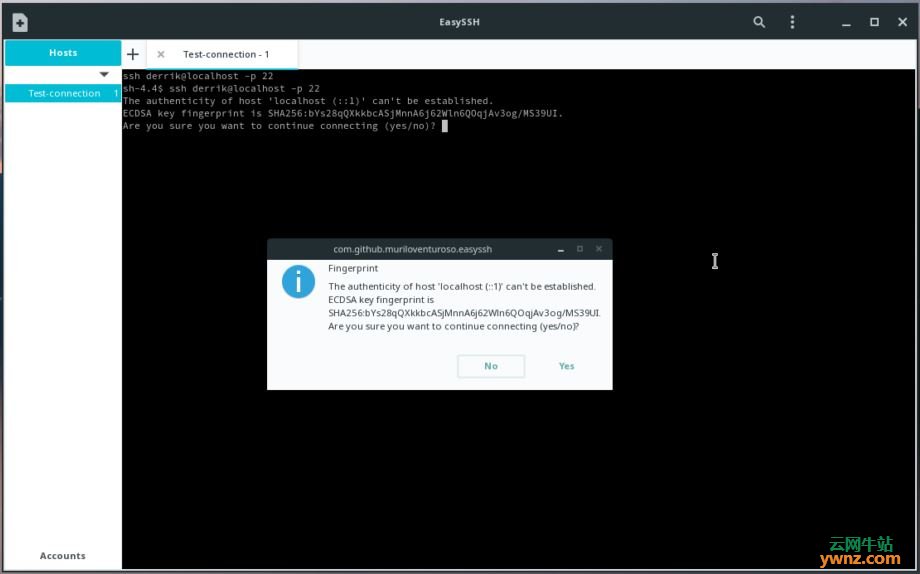Click dialog title com.github.muriloventuroso.easyssh

(412, 249)
